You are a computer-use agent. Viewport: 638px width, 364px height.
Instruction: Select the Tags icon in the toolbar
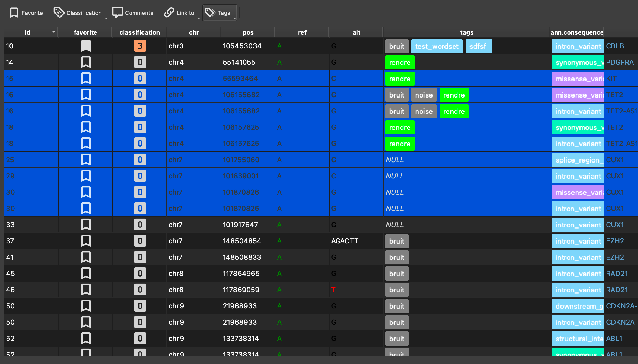pyautogui.click(x=210, y=12)
